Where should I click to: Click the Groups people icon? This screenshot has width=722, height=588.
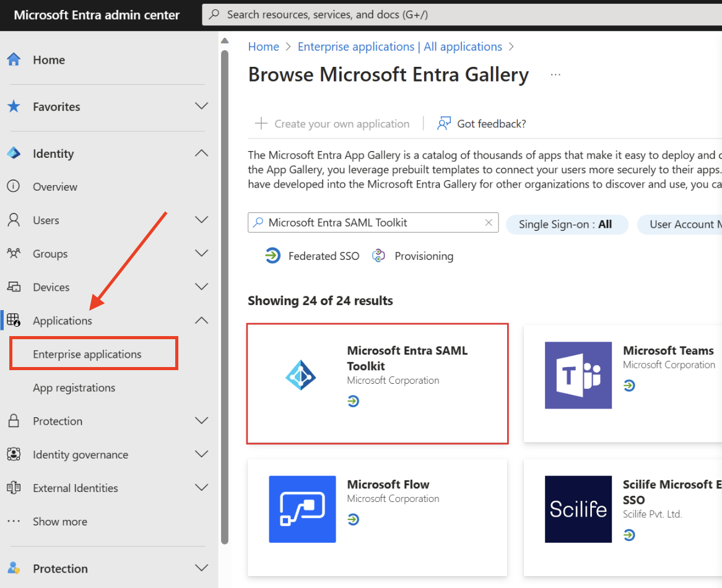14,253
